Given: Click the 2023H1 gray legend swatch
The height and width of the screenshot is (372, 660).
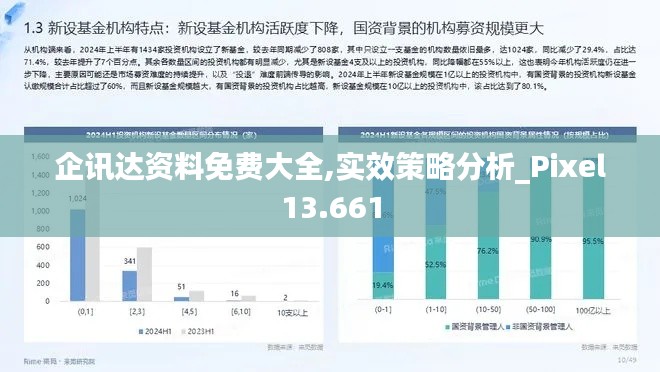Looking at the screenshot, I should pyautogui.click(x=184, y=332).
